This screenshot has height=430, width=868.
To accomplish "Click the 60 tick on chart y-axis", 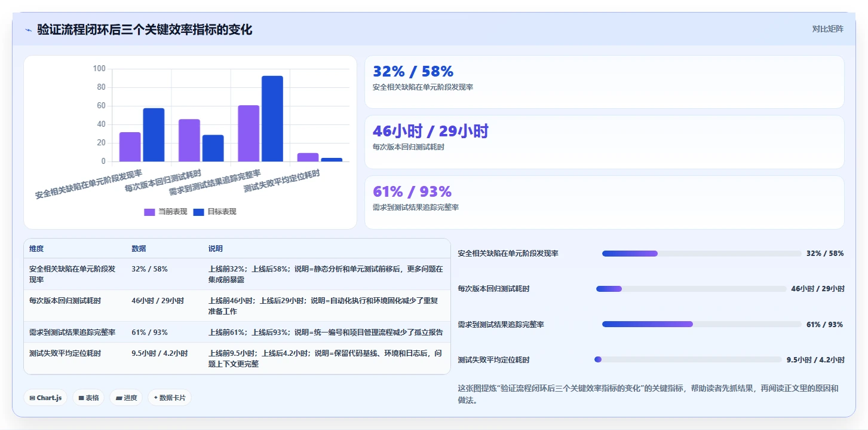I will click(101, 106).
